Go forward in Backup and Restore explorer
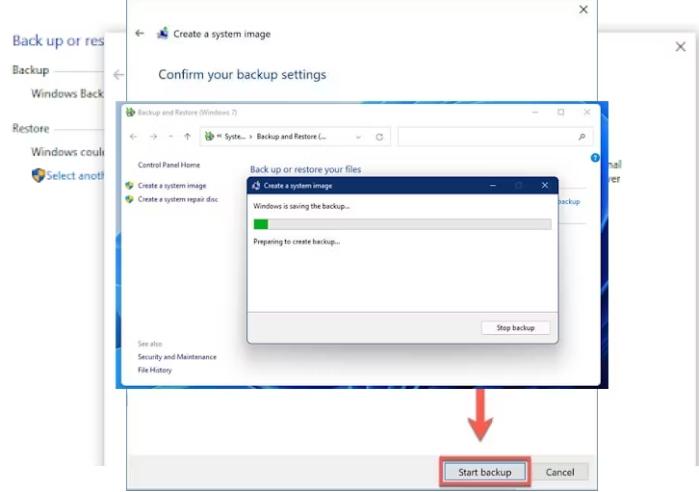This screenshot has width=699, height=492. click(153, 136)
